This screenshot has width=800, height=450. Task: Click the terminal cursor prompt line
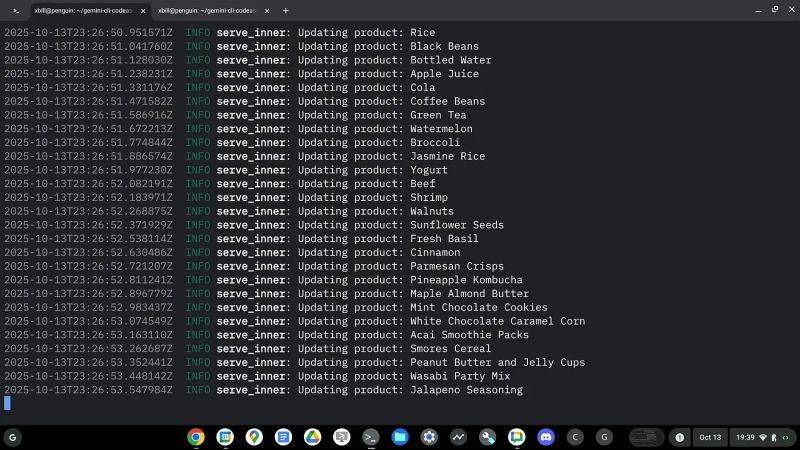(x=7, y=403)
